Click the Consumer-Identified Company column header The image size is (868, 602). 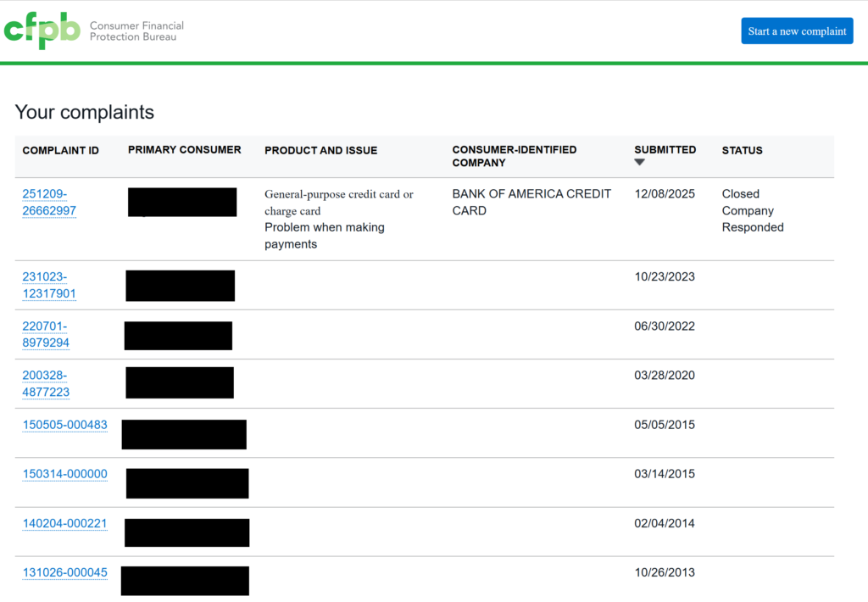(514, 156)
